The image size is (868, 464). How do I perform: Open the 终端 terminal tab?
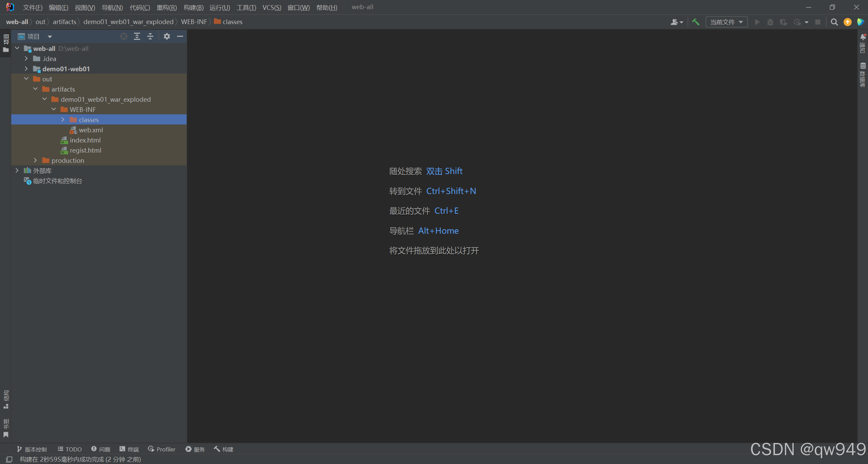[129, 449]
